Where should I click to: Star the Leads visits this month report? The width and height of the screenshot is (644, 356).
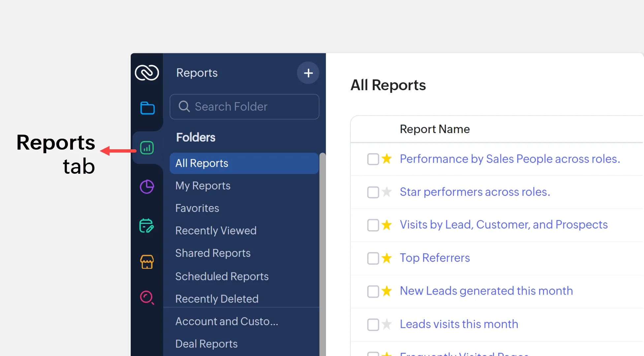(386, 324)
